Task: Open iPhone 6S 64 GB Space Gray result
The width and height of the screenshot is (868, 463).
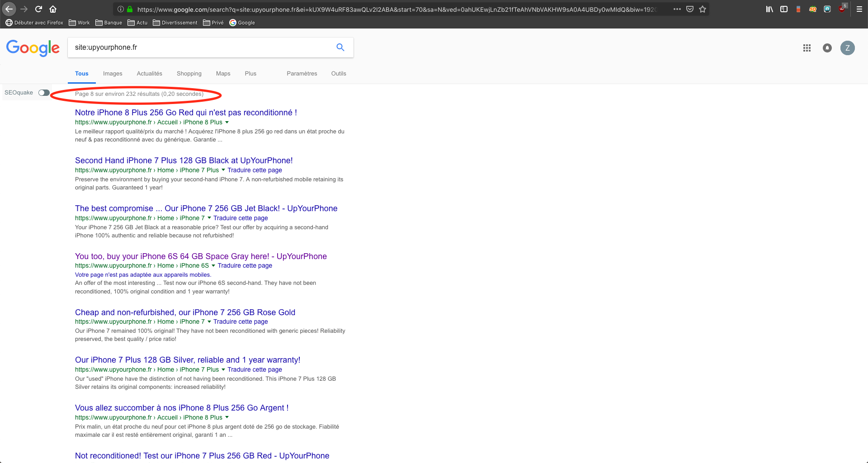Action: pos(201,256)
